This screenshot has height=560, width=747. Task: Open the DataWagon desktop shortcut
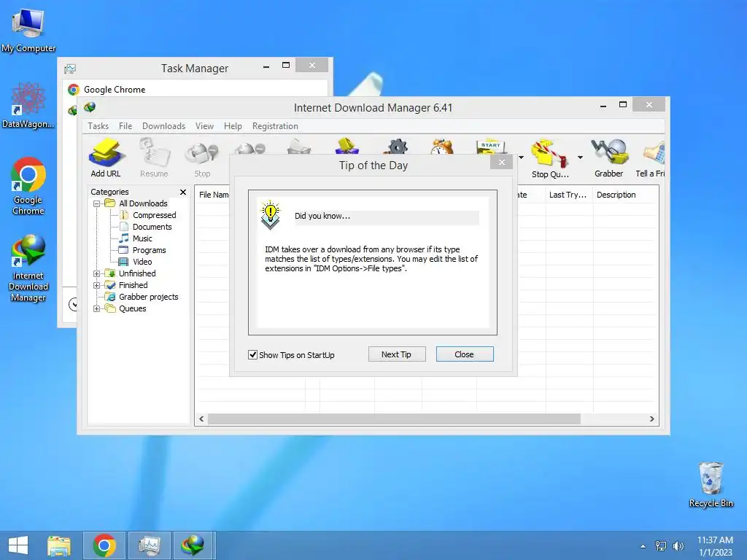pos(28,105)
